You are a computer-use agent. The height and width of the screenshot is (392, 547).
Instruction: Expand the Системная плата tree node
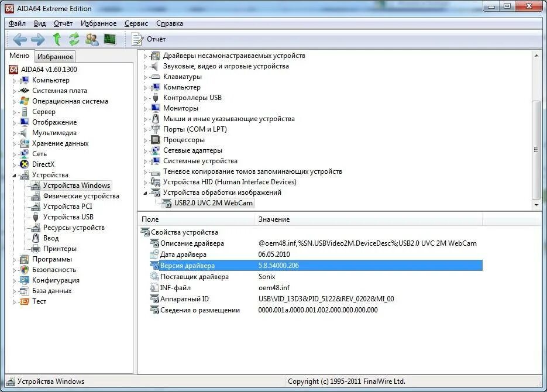click(14, 91)
